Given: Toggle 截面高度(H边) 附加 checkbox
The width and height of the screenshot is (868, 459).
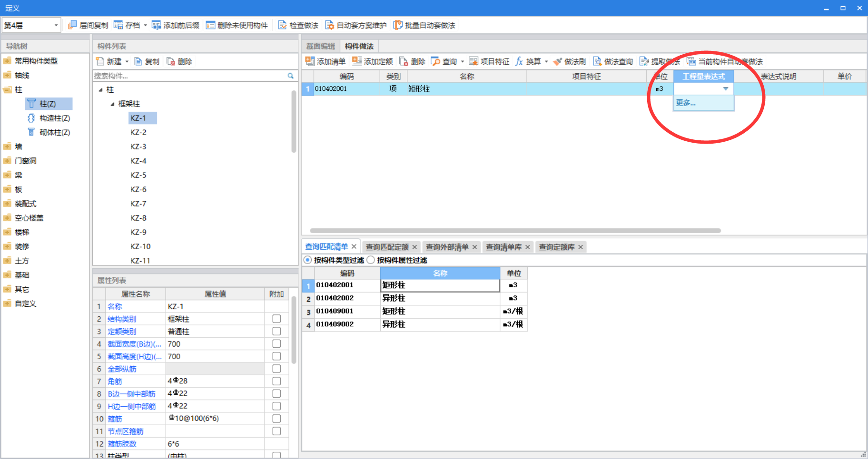Looking at the screenshot, I should click(276, 356).
